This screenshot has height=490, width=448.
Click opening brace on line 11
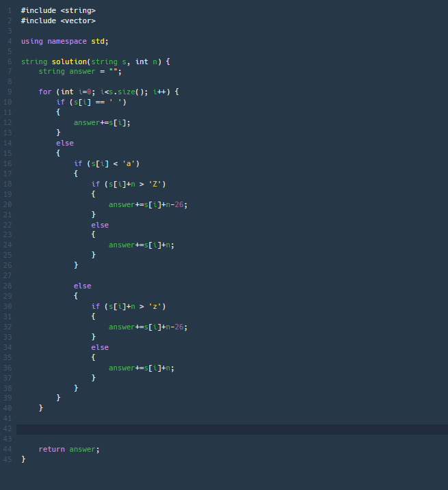pyautogui.click(x=58, y=112)
